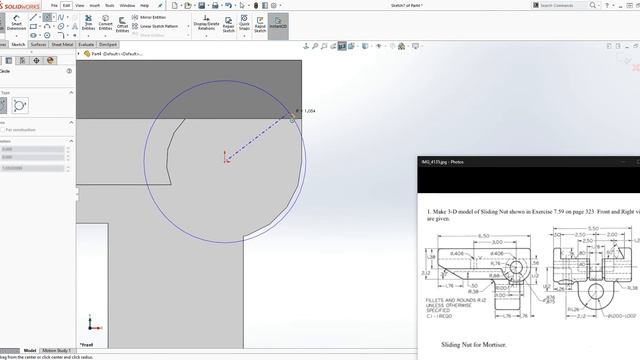Click the Linear Sketch Pattern button
Viewport: 640px width, 360px height.
tap(155, 26)
